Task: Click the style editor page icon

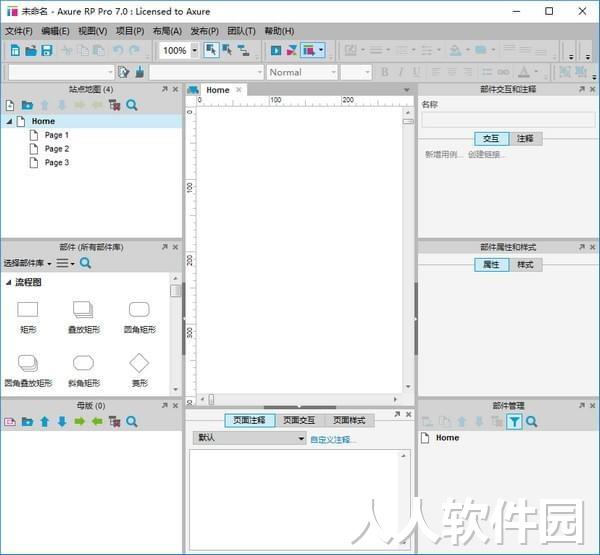Action: [124, 72]
